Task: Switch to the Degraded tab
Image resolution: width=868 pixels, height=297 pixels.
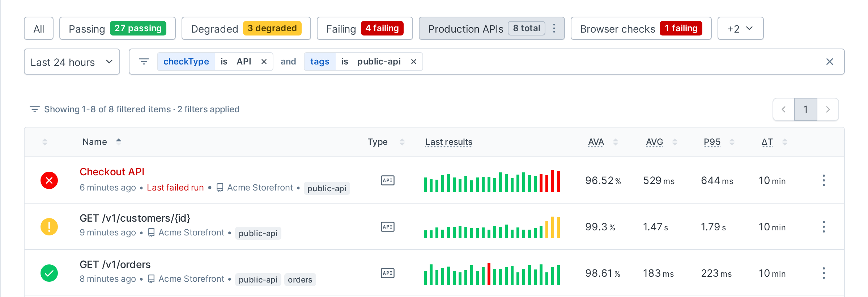Action: tap(246, 28)
